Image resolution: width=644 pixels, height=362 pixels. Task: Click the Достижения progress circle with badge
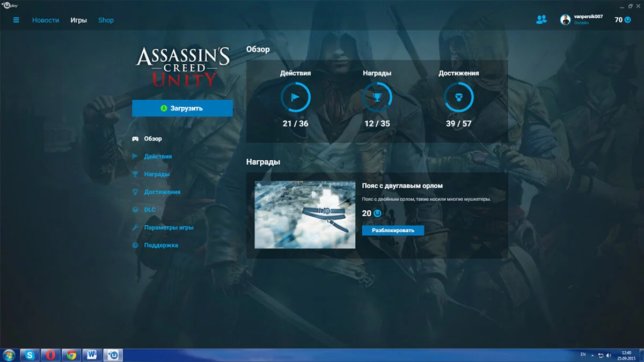(459, 97)
